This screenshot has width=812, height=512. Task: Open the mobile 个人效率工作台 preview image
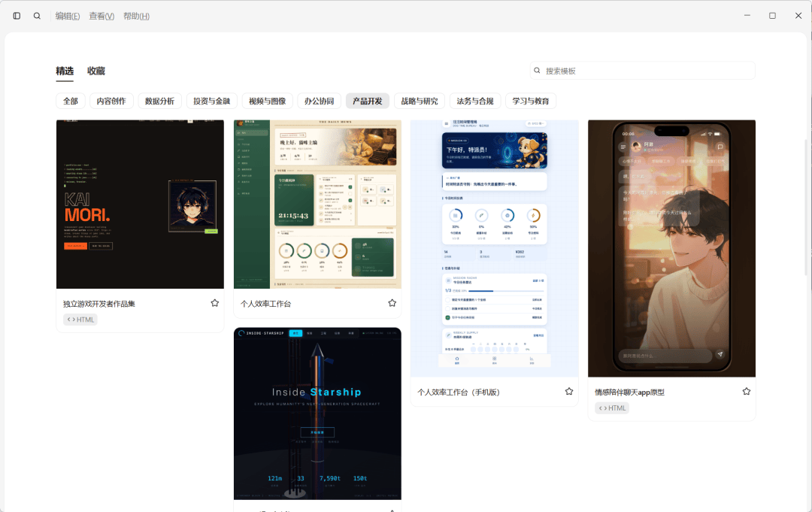(495, 249)
